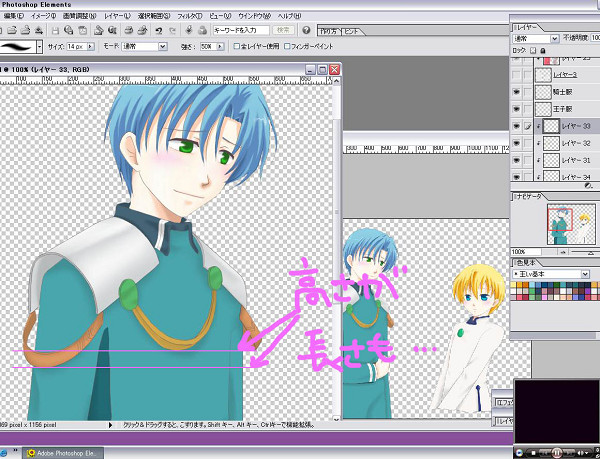This screenshot has width=600, height=459.
Task: Click Adobe Photoshop Elements taskbar button
Action: coord(63,453)
